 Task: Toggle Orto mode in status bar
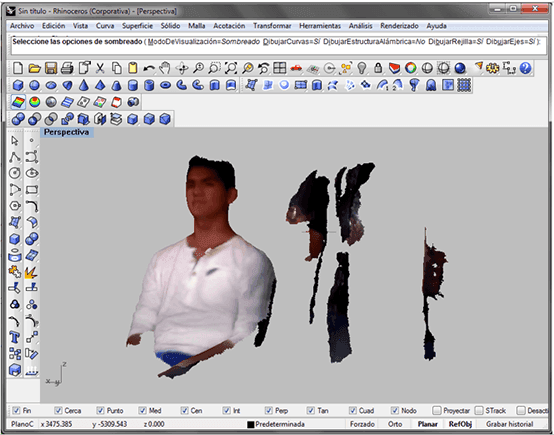(395, 424)
